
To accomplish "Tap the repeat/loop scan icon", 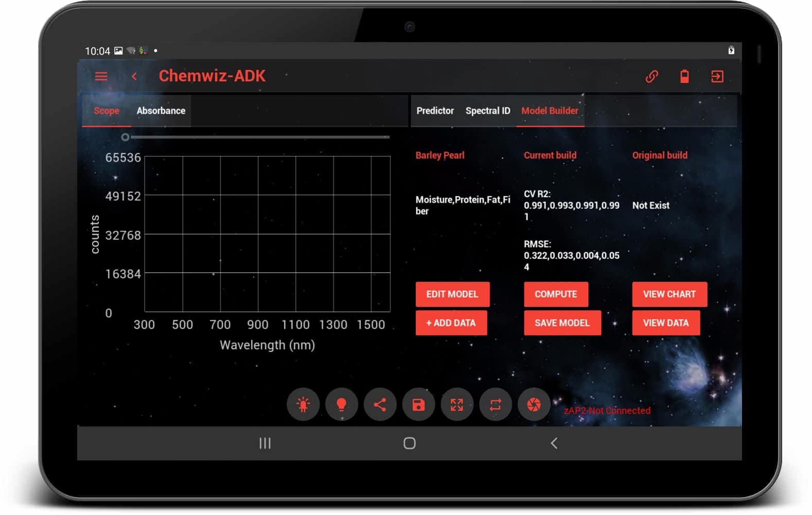I will click(x=496, y=404).
